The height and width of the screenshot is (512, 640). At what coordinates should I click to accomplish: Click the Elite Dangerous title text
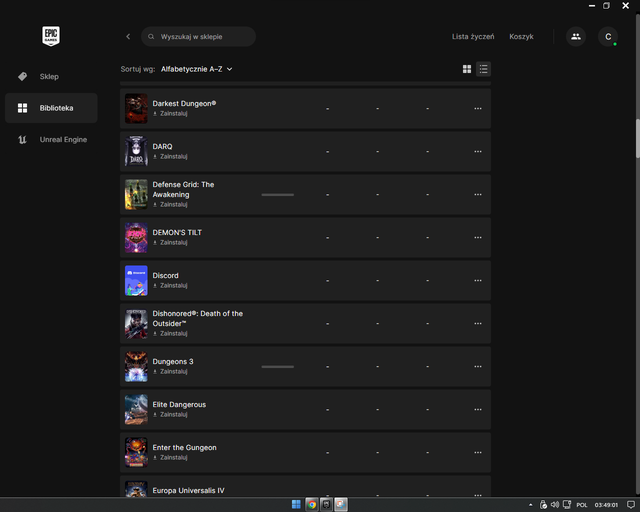pos(179,404)
